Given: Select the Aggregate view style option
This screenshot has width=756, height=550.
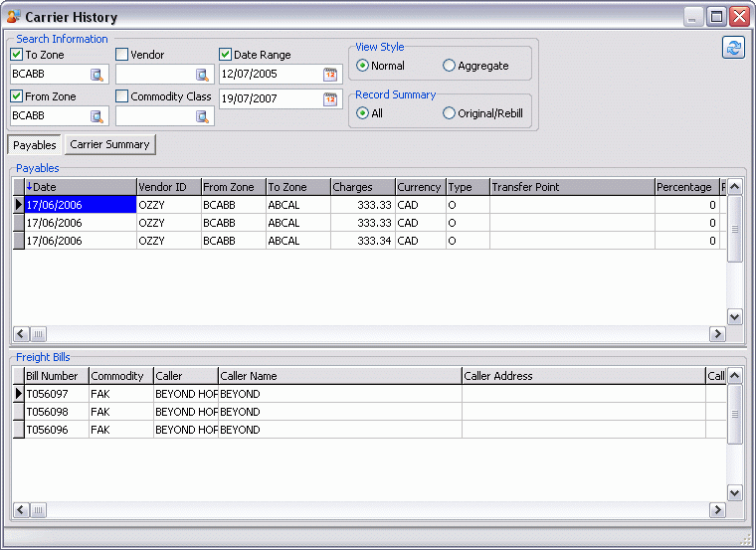Looking at the screenshot, I should [450, 66].
